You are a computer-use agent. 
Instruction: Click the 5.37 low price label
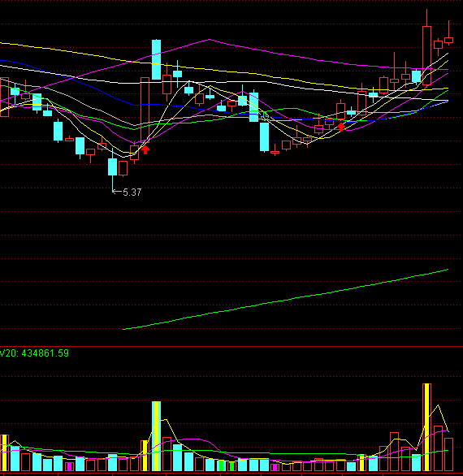(132, 193)
